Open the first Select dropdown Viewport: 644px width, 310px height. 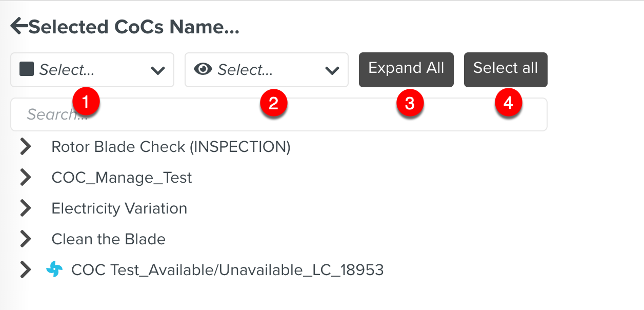[x=92, y=70]
